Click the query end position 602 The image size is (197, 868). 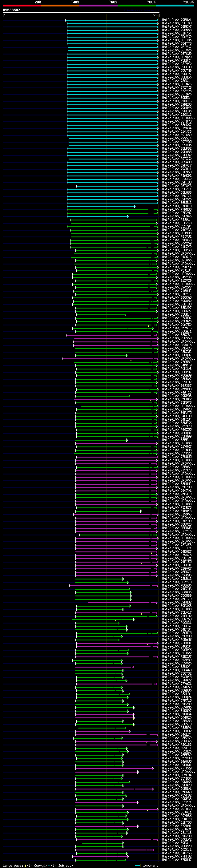155,15
